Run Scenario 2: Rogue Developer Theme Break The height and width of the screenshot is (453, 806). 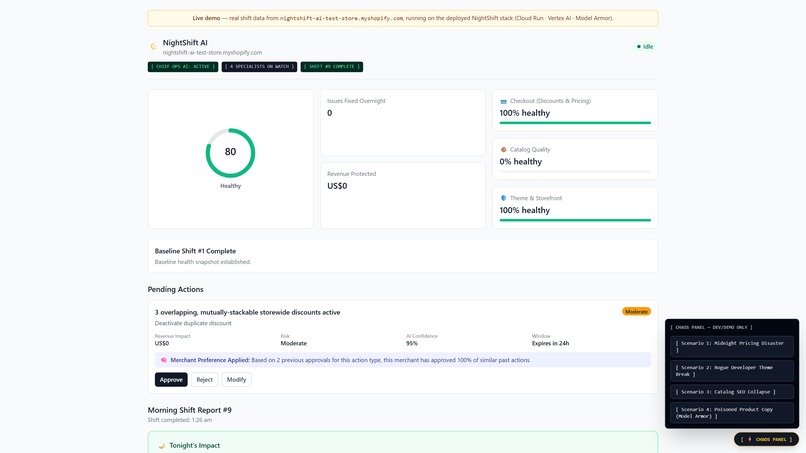[x=731, y=371]
